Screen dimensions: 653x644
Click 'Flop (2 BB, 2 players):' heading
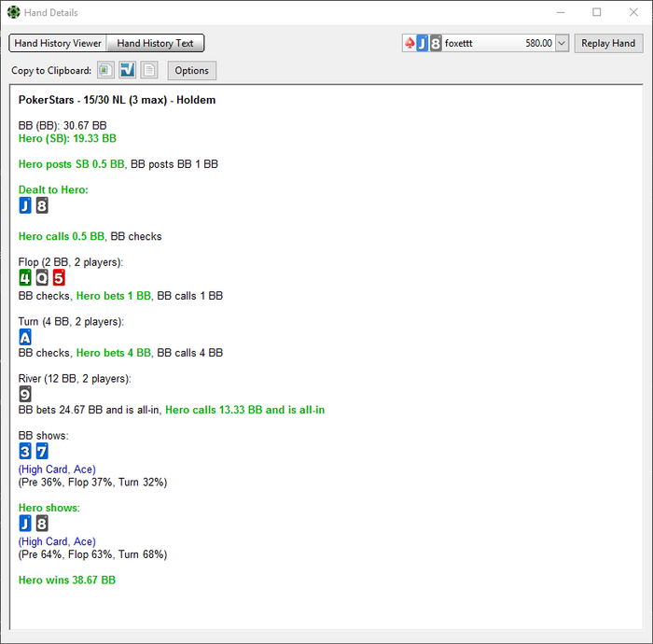[x=71, y=262]
